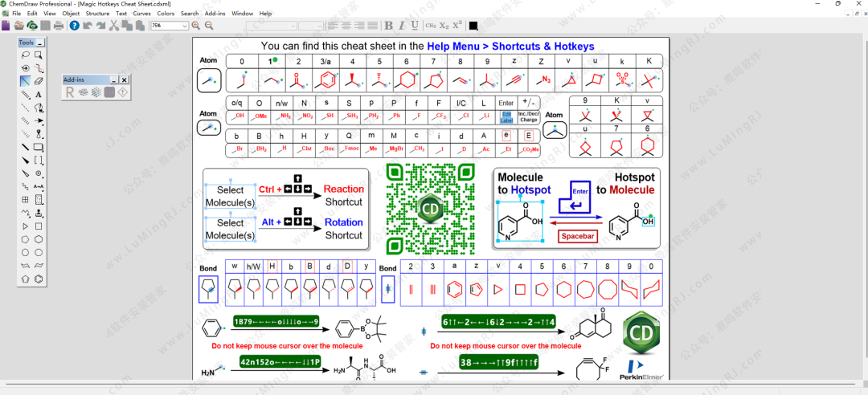The image size is (868, 395).
Task: Toggle Bold text formatting
Action: 389,26
